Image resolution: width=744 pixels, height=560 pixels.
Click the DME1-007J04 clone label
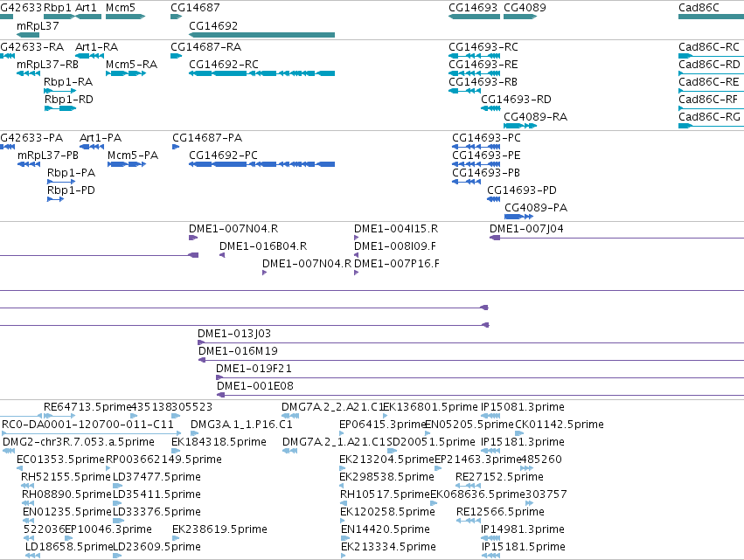point(526,229)
